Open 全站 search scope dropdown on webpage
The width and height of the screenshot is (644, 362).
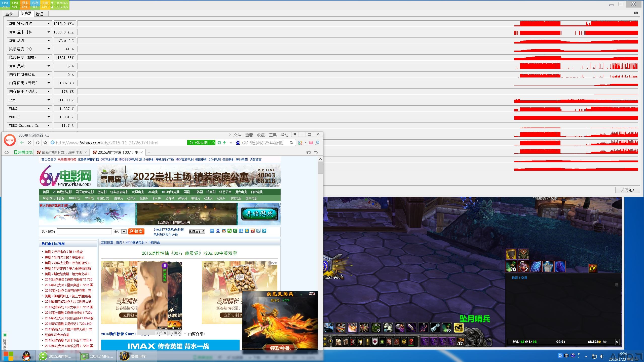click(x=120, y=232)
